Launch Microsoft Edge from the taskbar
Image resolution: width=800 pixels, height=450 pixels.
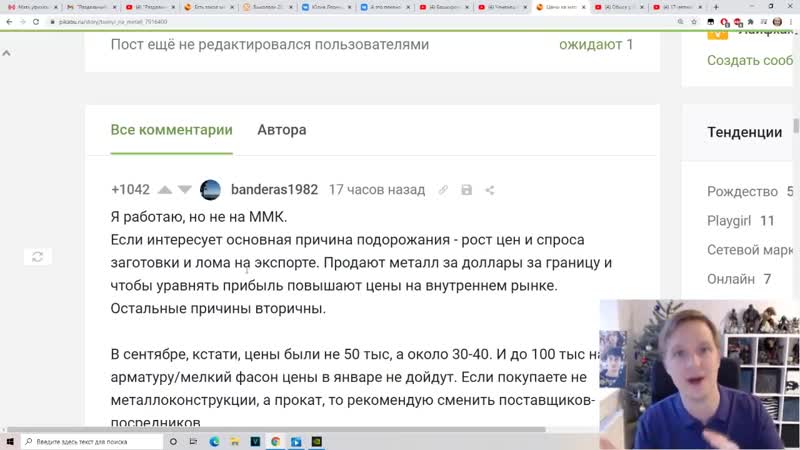[214, 441]
